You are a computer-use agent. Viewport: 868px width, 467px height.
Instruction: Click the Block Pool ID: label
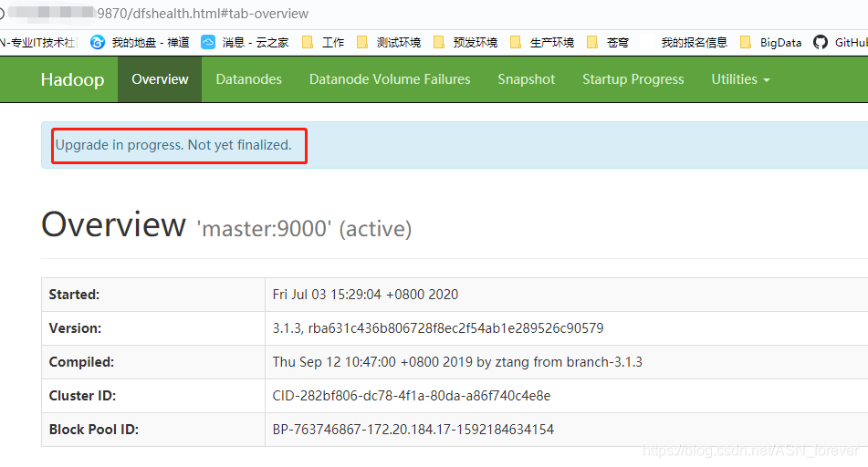tap(93, 430)
